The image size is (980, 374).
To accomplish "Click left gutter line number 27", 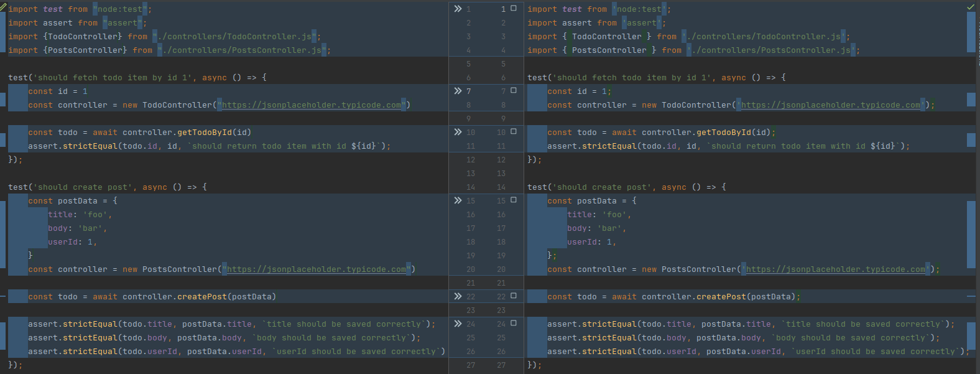I will point(471,365).
